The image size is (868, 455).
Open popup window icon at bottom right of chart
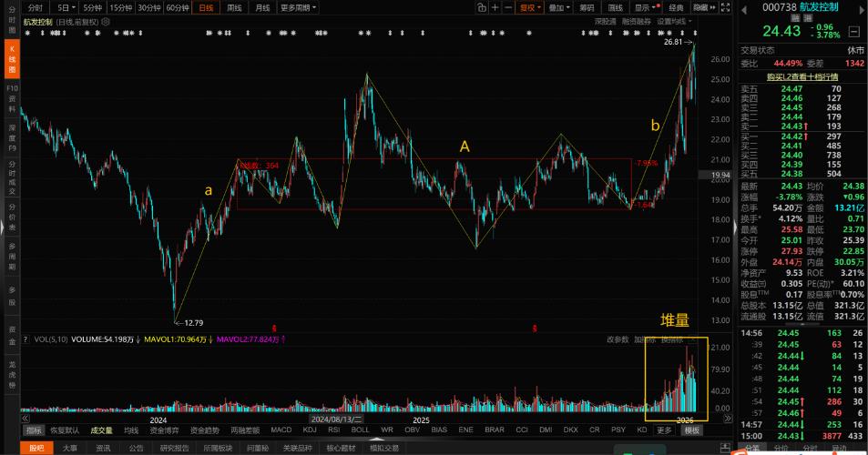(x=726, y=447)
